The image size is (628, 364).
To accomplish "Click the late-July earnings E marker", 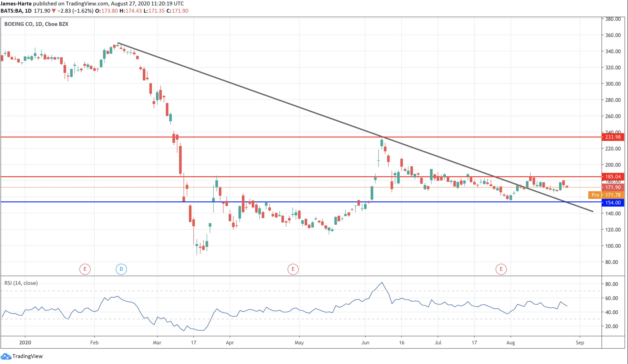I will coord(501,269).
